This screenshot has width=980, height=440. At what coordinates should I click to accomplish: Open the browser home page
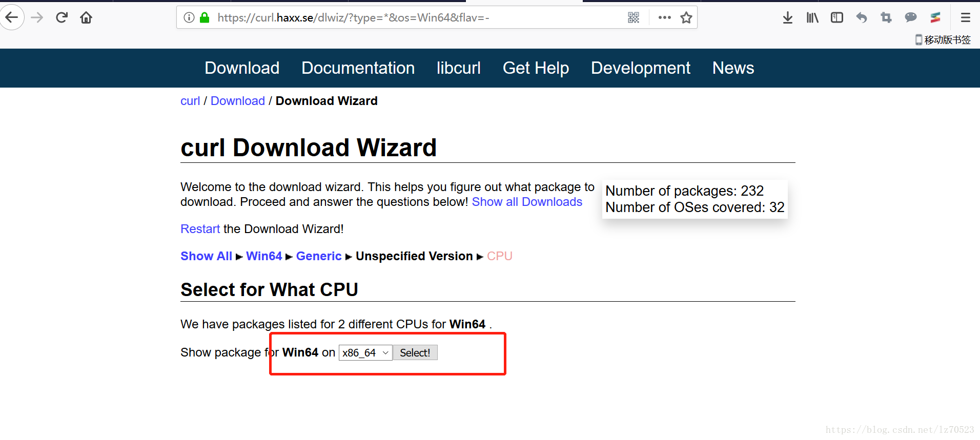click(86, 17)
